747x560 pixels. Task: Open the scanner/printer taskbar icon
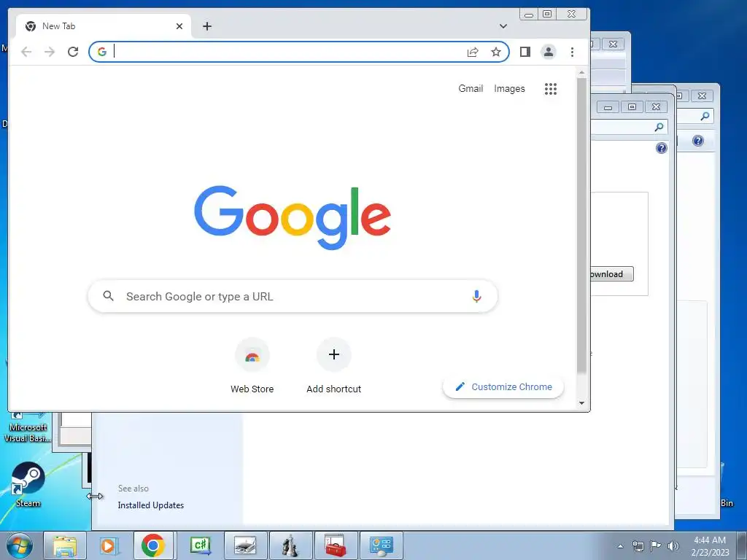pyautogui.click(x=245, y=545)
